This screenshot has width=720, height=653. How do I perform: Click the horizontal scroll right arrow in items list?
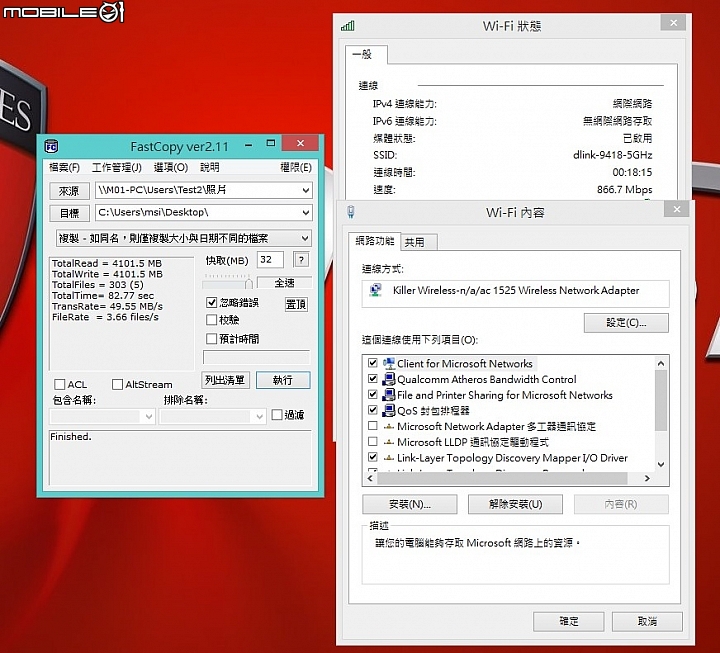coord(647,478)
